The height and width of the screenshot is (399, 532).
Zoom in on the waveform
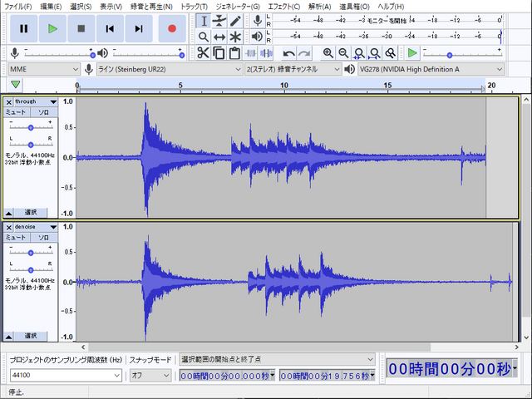(x=328, y=53)
